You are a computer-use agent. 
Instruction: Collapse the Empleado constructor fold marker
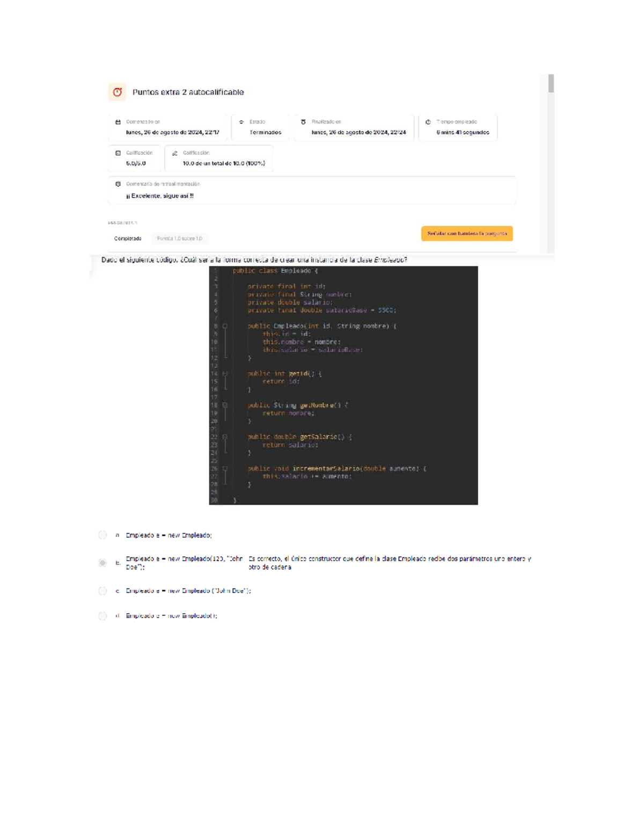click(x=225, y=326)
